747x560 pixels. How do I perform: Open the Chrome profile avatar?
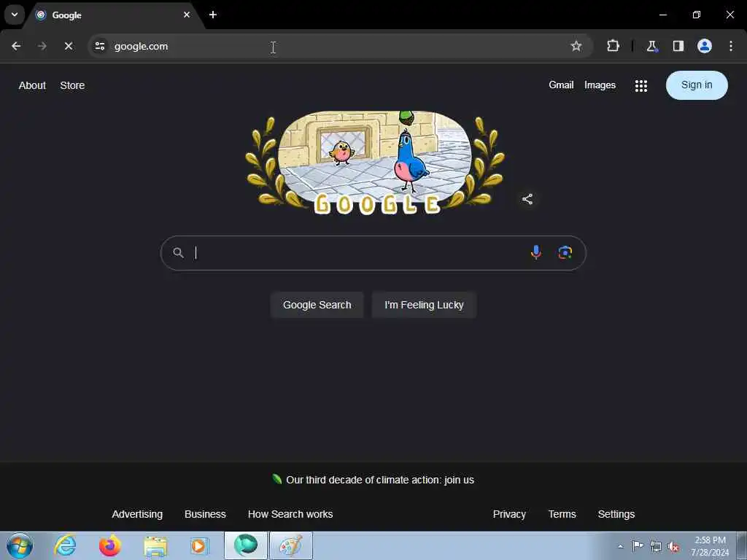pyautogui.click(x=705, y=46)
